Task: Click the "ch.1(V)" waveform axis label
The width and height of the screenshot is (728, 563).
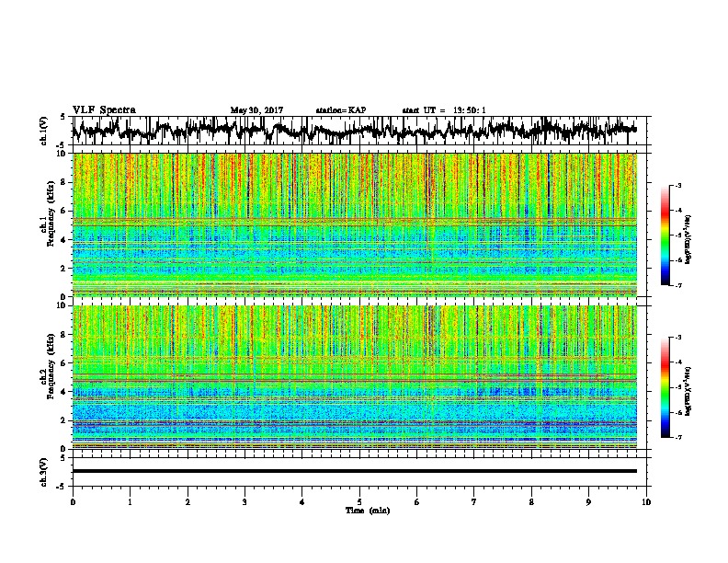Action: 44,130
